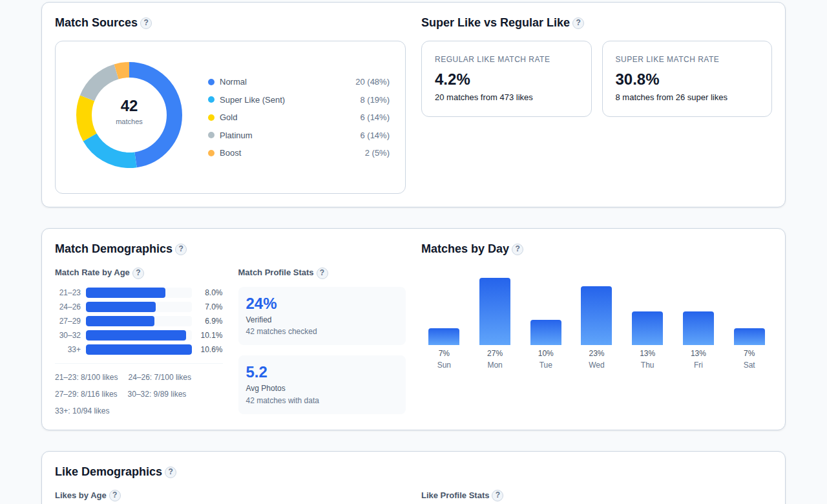This screenshot has width=827, height=504.
Task: Click the Match Demographics question mark icon
Action: point(182,249)
